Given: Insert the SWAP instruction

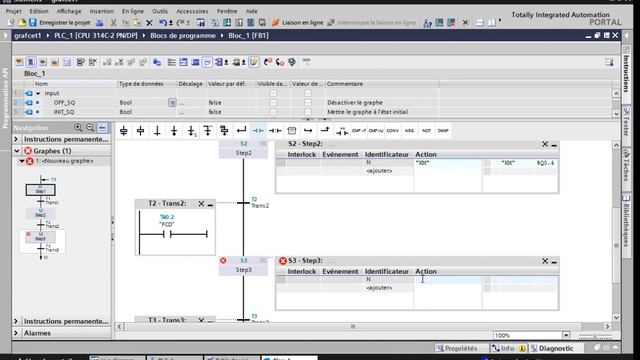Looking at the screenshot, I should pyautogui.click(x=443, y=131).
